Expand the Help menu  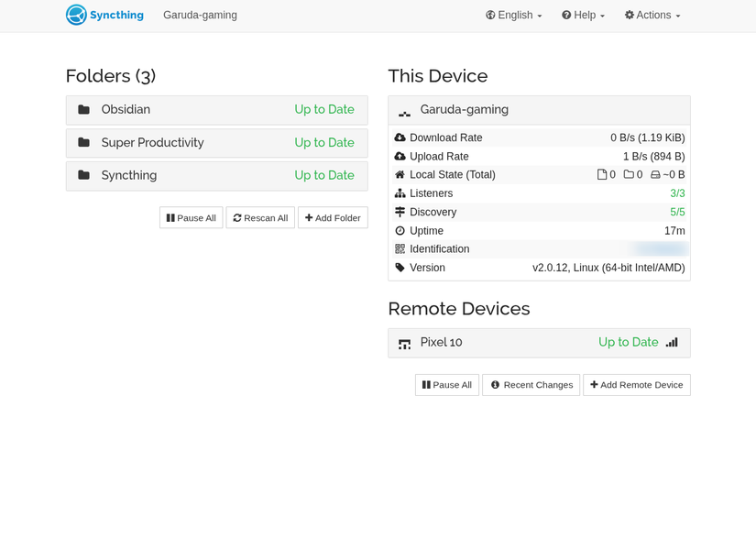[583, 15]
